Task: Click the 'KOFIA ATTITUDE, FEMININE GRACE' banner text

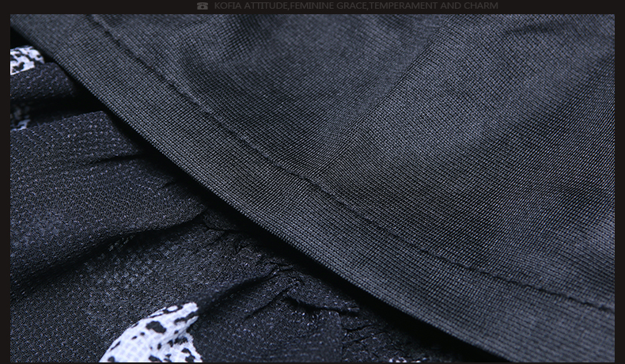Action: (356, 6)
